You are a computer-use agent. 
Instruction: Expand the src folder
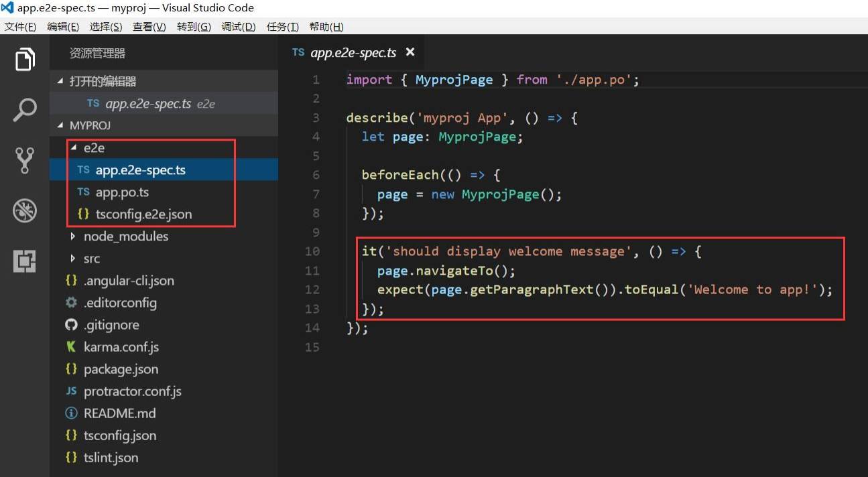pyautogui.click(x=74, y=259)
